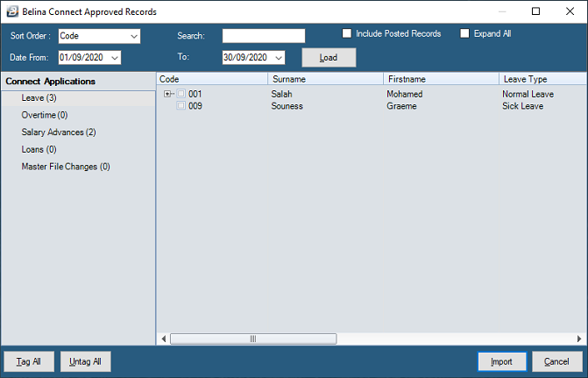Click the Untag All button
The image size is (588, 378).
86,361
